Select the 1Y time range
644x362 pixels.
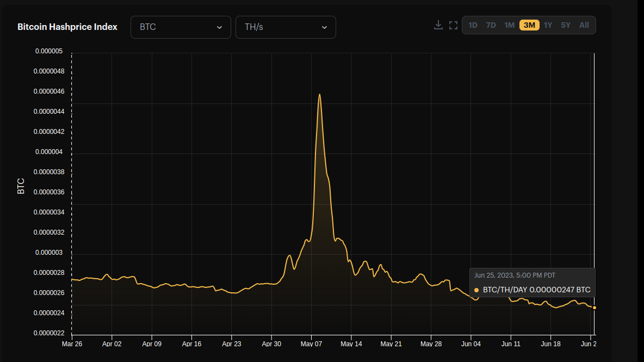pos(548,25)
